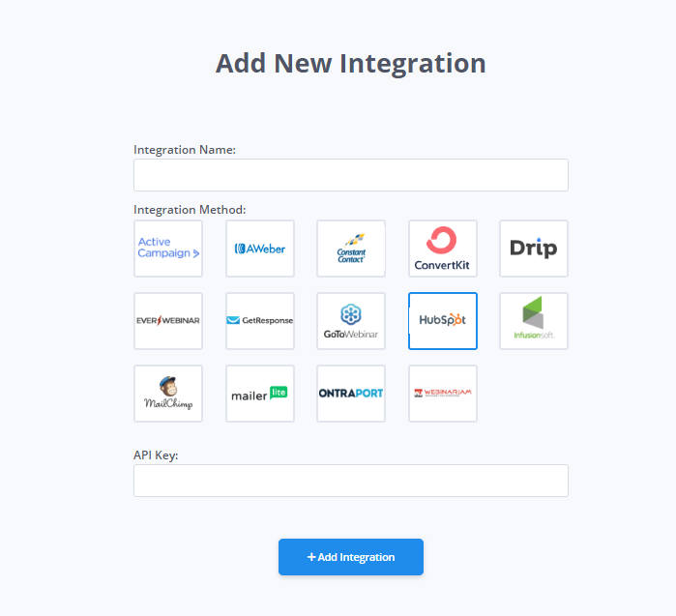Click the Integration Name label
The width and height of the screenshot is (676, 616).
click(x=185, y=150)
